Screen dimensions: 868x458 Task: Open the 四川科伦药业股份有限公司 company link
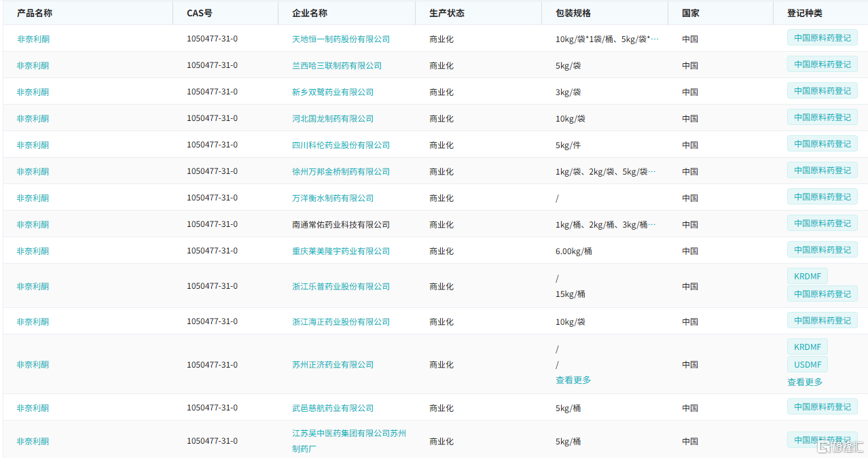341,145
